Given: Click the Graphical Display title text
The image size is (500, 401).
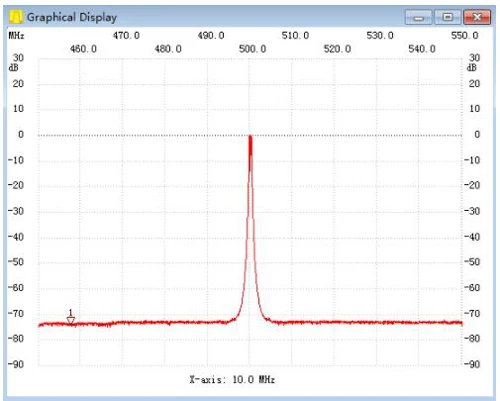Looking at the screenshot, I should (x=72, y=17).
